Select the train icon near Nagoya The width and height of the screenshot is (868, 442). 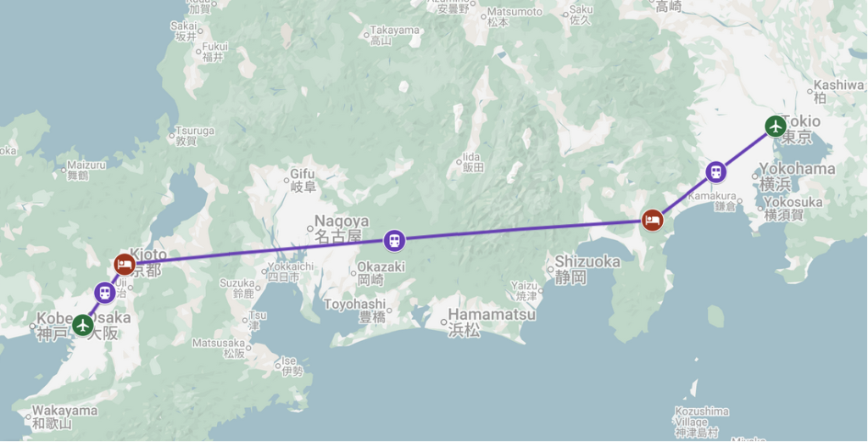[x=394, y=241]
